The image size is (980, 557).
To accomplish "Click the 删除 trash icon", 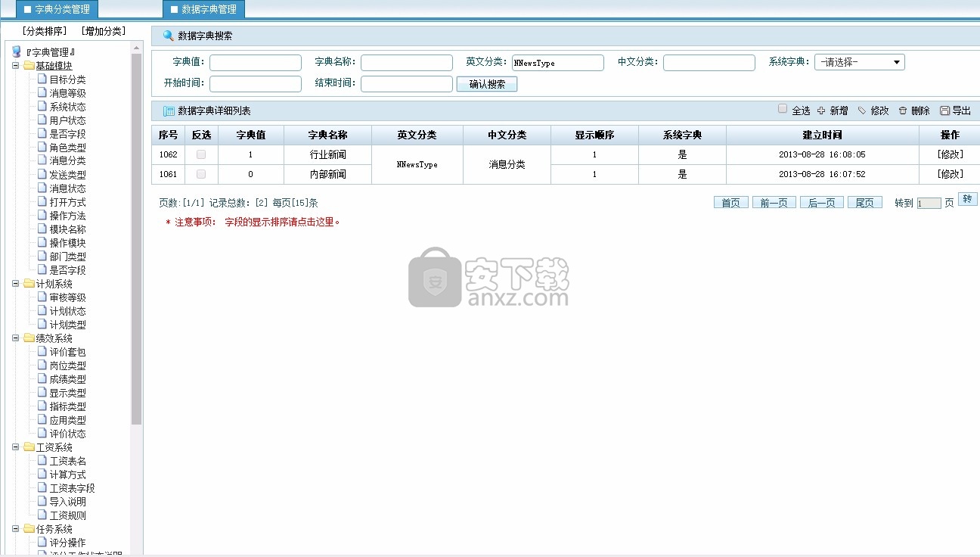I will coord(902,110).
